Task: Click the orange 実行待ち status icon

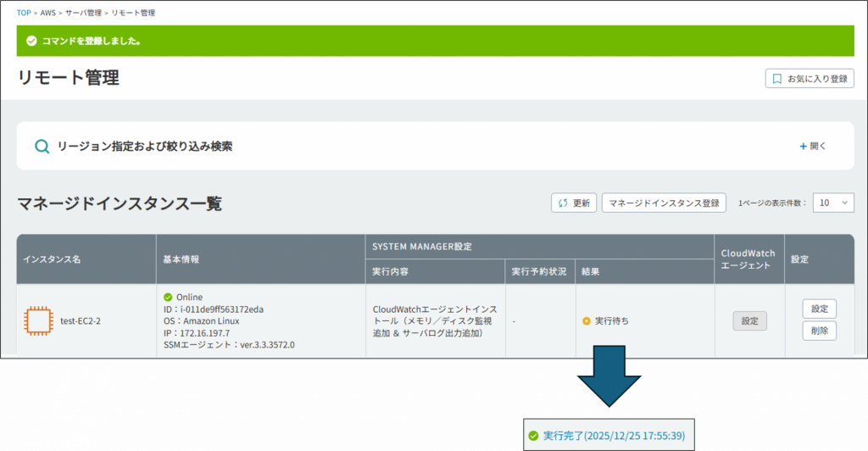Action: (587, 321)
